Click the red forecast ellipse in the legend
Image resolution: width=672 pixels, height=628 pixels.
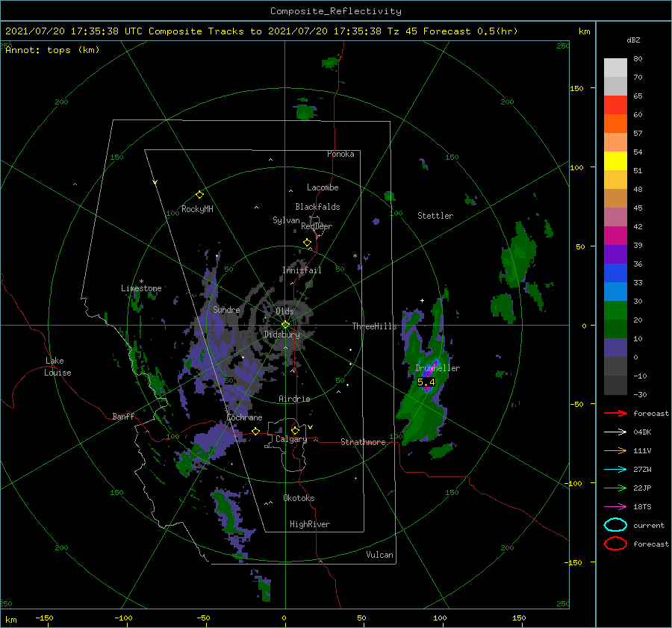click(x=615, y=544)
